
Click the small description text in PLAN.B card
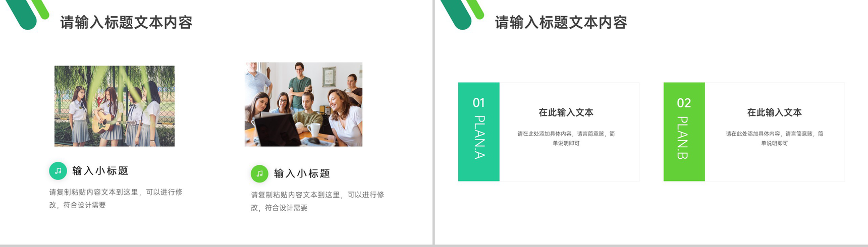coord(774,139)
